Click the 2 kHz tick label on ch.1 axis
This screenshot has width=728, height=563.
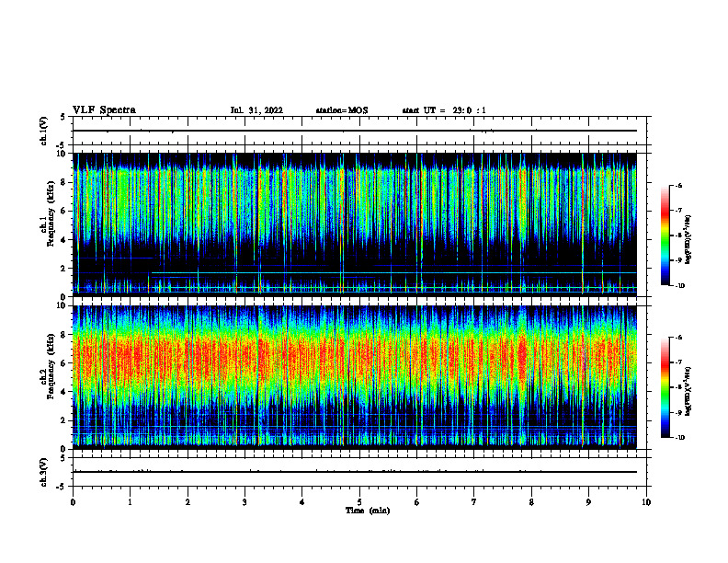pos(64,269)
